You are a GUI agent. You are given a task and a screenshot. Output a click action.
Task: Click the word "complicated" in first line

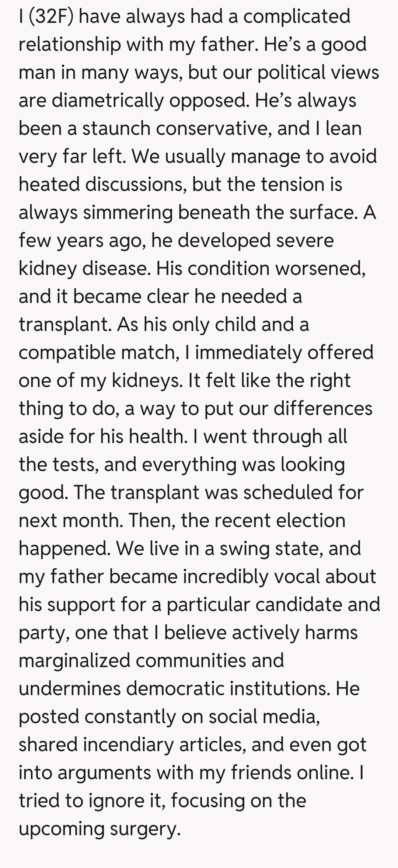point(297,17)
